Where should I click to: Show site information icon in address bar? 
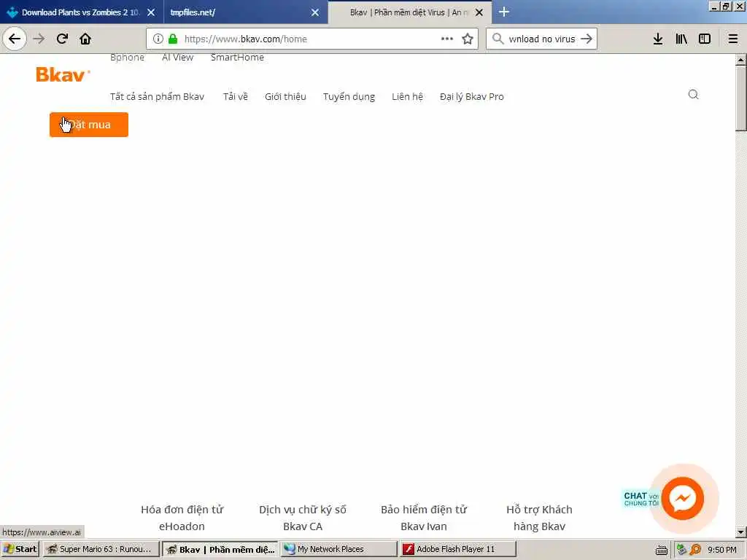[158, 39]
